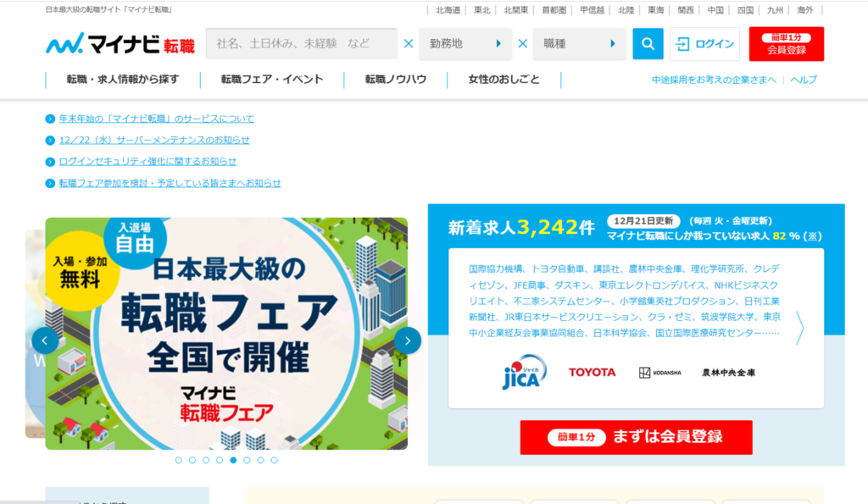Select seventh carousel pagination dot
The height and width of the screenshot is (504, 868).
coord(261,460)
